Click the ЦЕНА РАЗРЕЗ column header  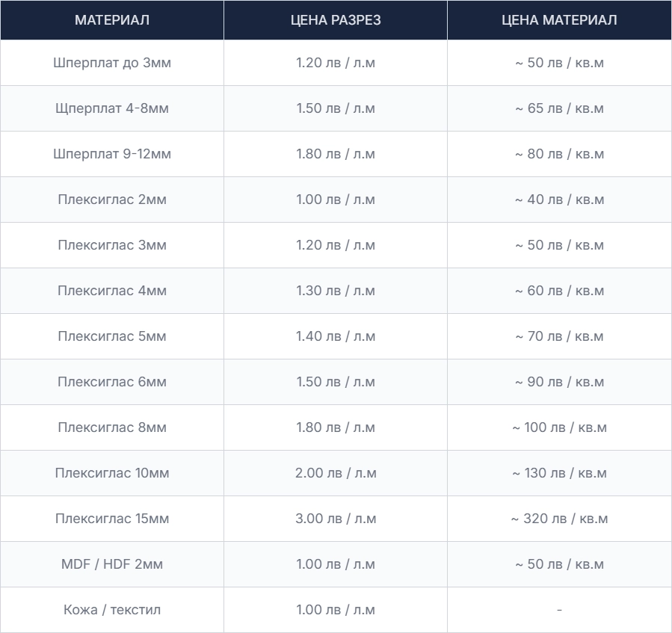click(x=336, y=20)
